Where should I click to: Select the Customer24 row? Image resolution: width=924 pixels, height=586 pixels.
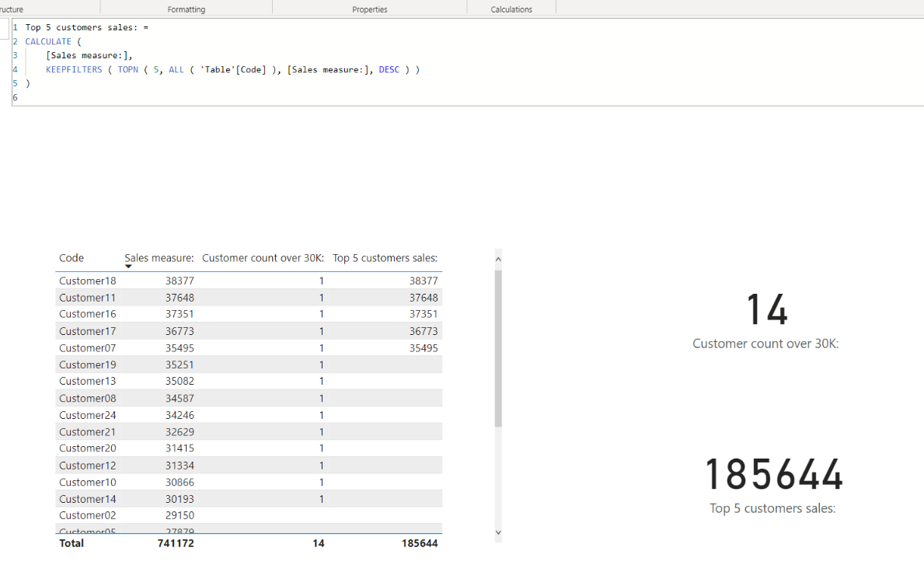click(x=249, y=415)
